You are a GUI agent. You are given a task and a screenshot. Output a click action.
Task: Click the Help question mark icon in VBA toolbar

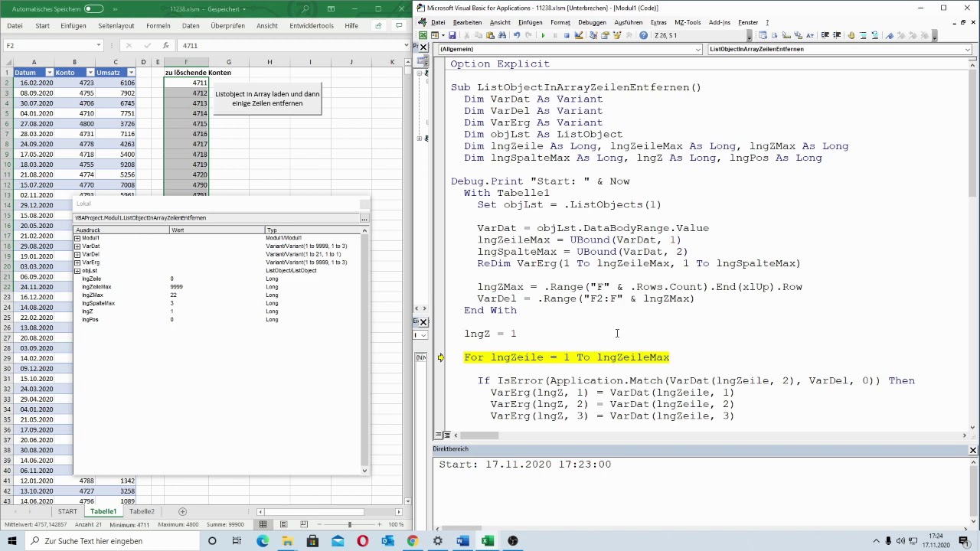643,35
